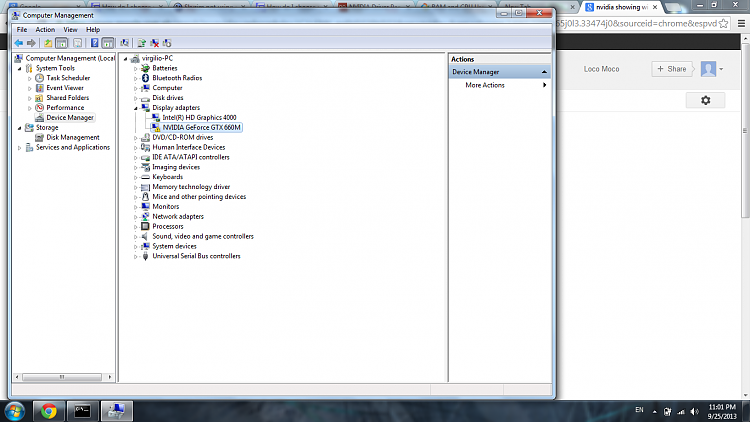Click Scan for hardware changes icon
This screenshot has width=750, height=422.
coord(124,43)
